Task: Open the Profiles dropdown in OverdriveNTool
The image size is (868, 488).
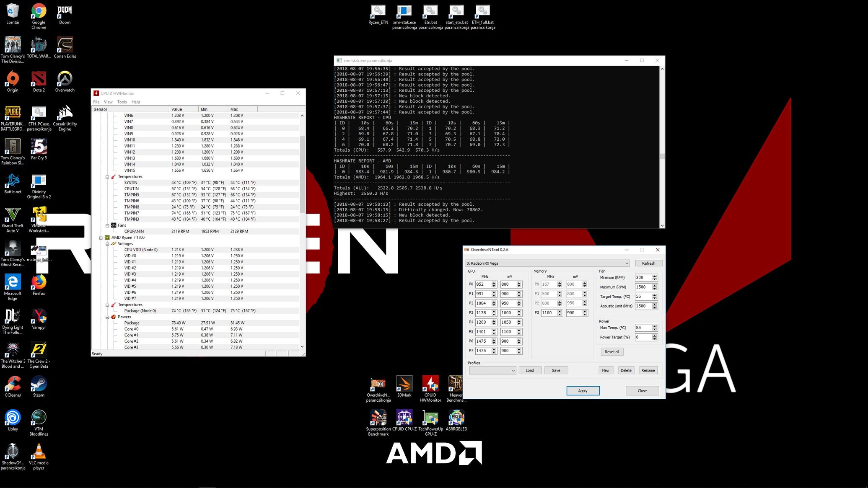Action: click(x=492, y=370)
